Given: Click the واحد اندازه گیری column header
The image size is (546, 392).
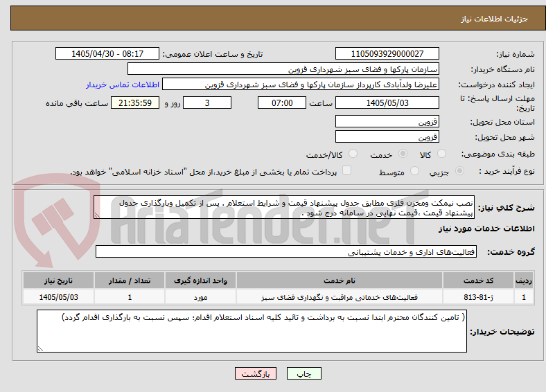Looking at the screenshot, I should click(200, 280).
